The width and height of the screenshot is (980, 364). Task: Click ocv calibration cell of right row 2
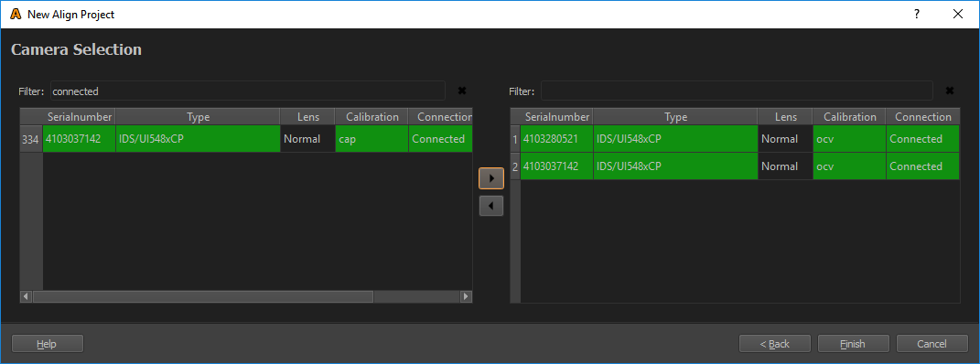click(849, 166)
